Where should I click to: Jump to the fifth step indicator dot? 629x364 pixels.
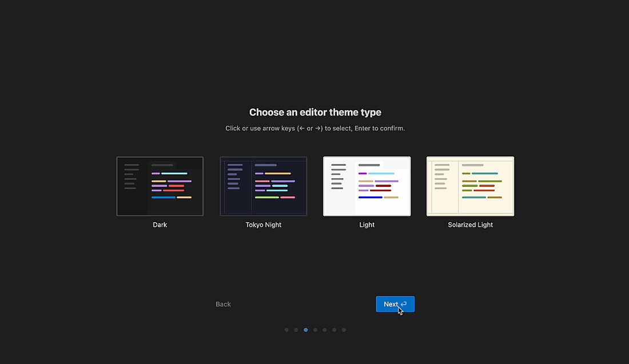pos(325,330)
